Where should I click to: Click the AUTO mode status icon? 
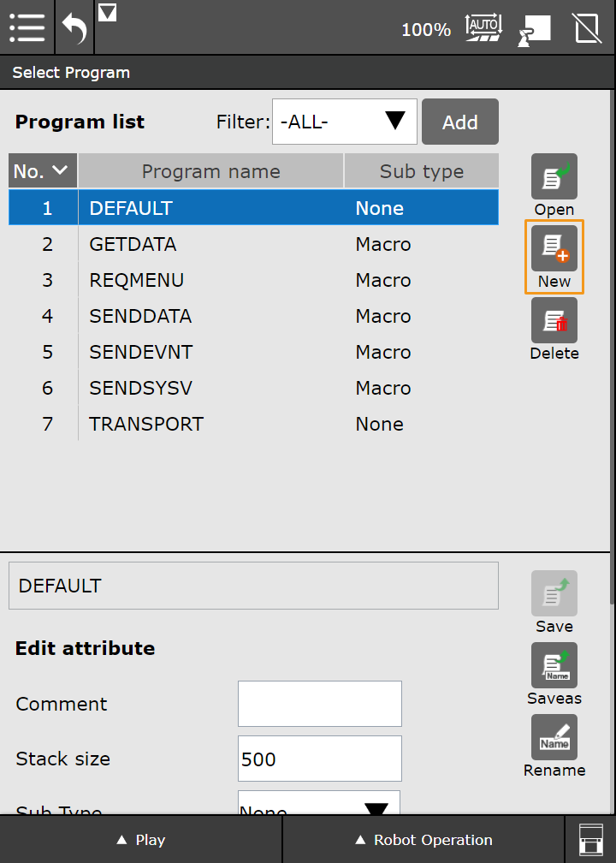click(x=483, y=29)
